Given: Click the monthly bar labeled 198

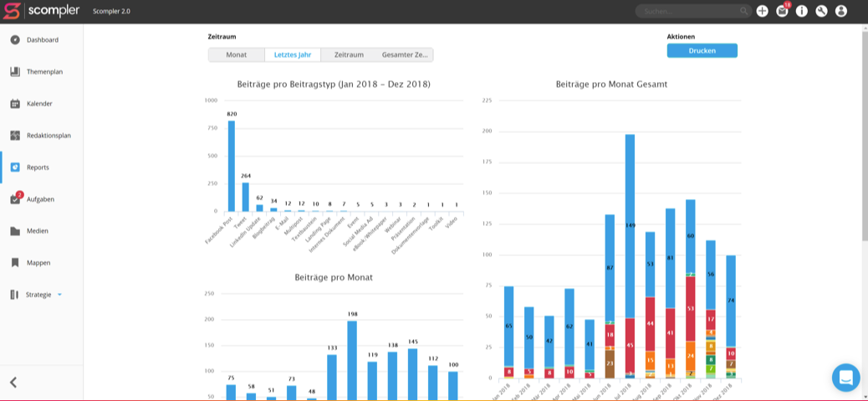Looking at the screenshot, I should [x=352, y=360].
